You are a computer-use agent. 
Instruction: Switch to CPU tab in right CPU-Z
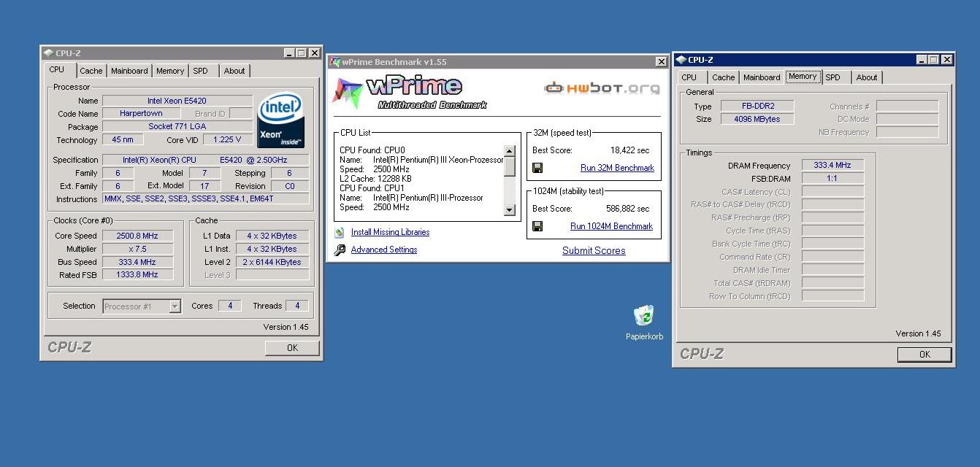coord(689,77)
